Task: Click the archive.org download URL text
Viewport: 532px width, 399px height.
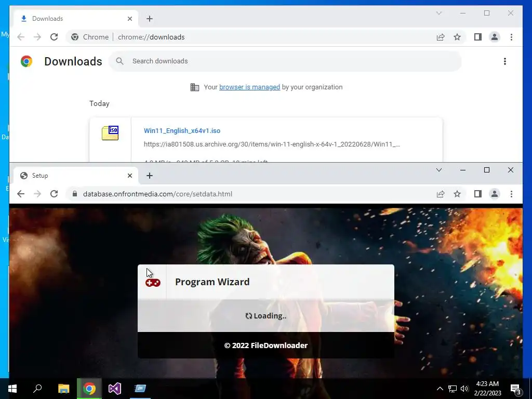Action: 272,144
